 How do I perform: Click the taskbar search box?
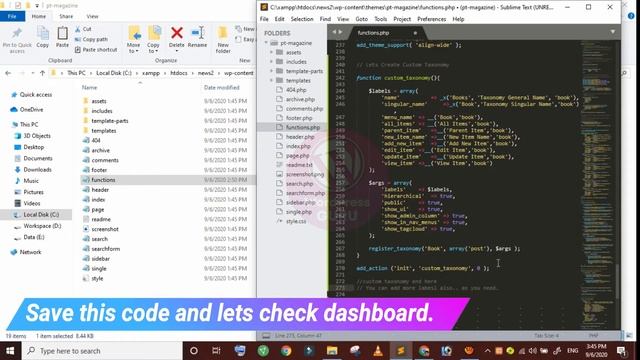click(102, 351)
